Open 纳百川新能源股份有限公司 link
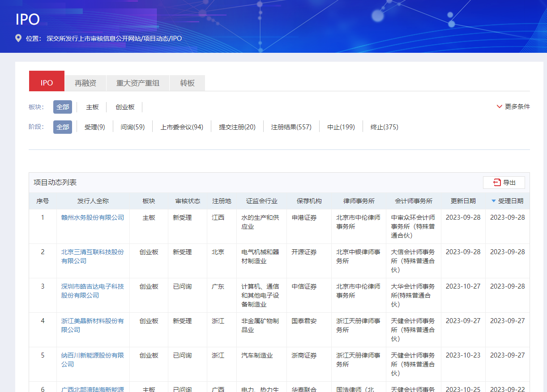Image resolution: width=547 pixels, height=392 pixels. (93, 360)
